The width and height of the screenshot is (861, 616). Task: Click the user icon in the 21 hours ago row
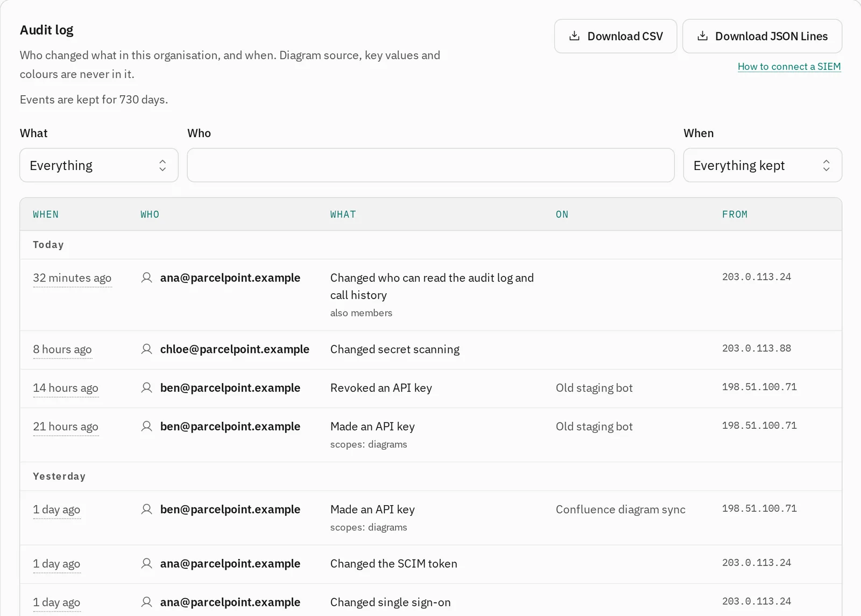click(146, 427)
